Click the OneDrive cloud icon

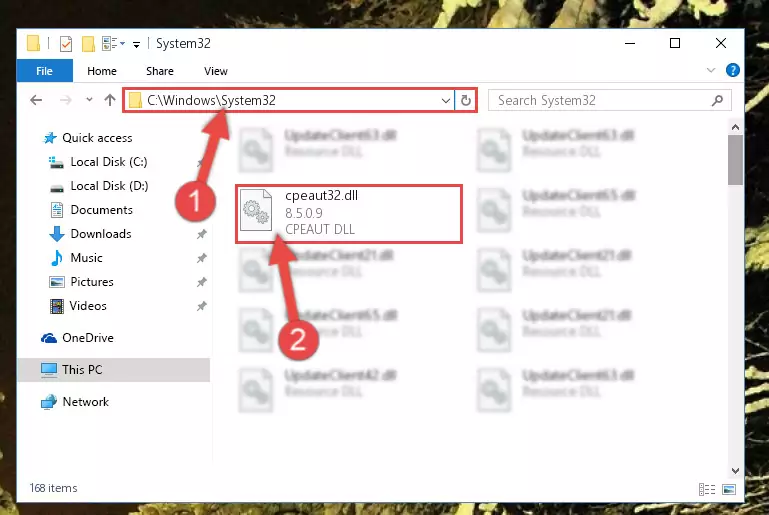point(49,338)
